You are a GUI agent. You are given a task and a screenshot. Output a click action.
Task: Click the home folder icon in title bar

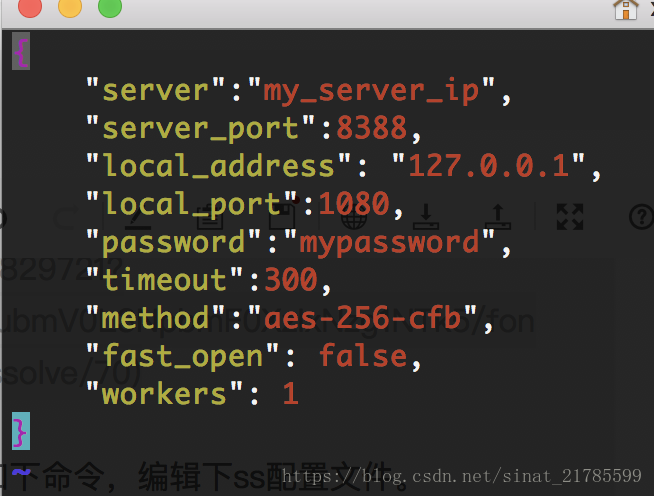(626, 9)
